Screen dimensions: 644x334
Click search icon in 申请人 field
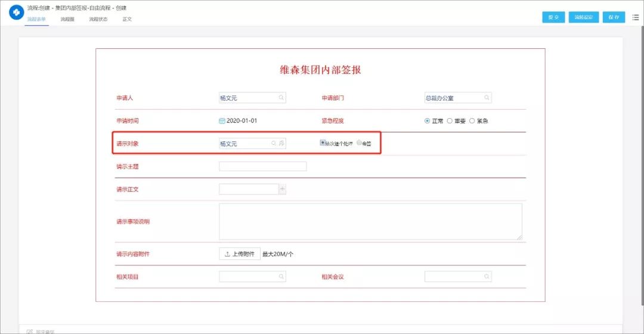(281, 98)
